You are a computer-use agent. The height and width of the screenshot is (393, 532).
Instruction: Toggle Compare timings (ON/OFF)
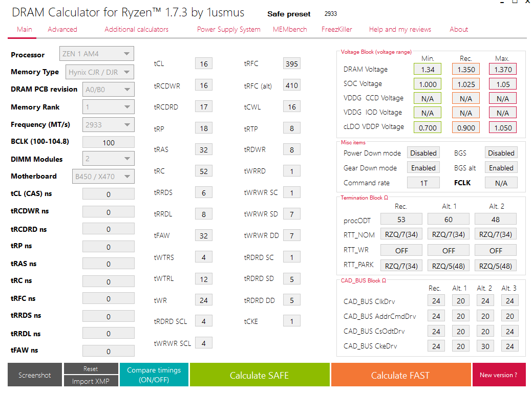click(154, 375)
